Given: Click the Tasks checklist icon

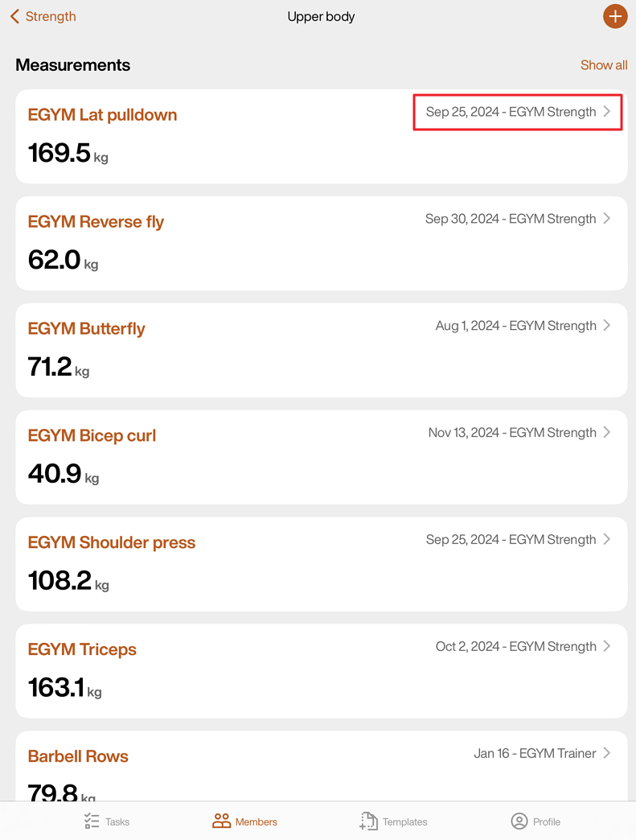Looking at the screenshot, I should [92, 821].
